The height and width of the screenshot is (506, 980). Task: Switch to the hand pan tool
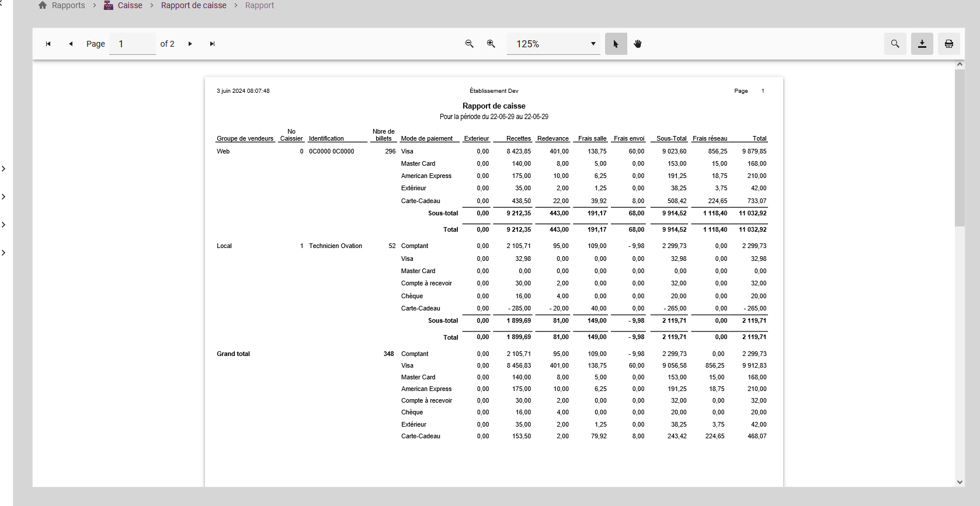[x=638, y=44]
